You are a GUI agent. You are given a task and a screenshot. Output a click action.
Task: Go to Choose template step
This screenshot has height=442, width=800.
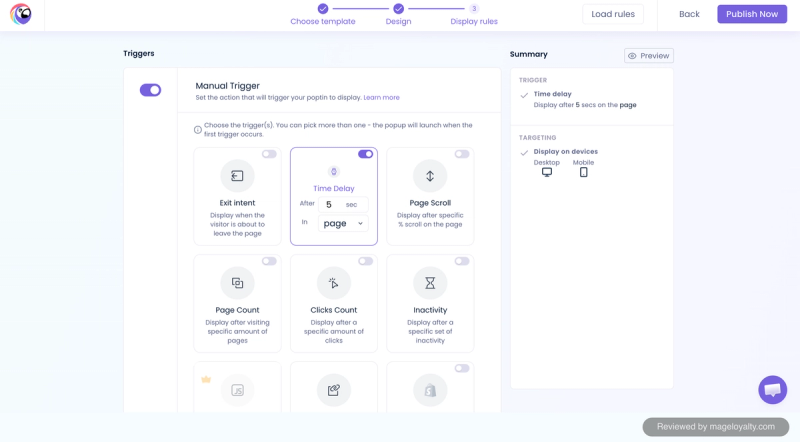coord(323,21)
